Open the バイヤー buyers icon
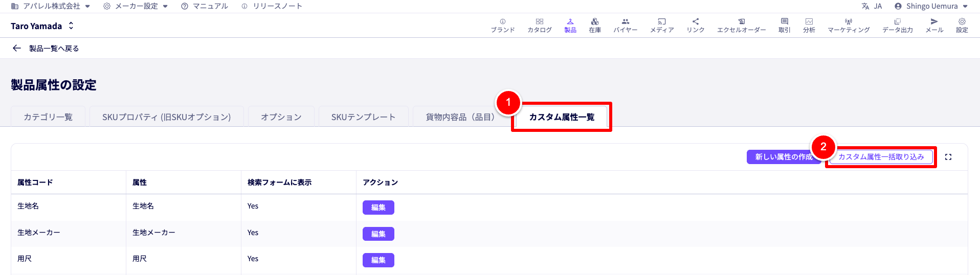Screen dimensions: 980x275 pos(625,26)
